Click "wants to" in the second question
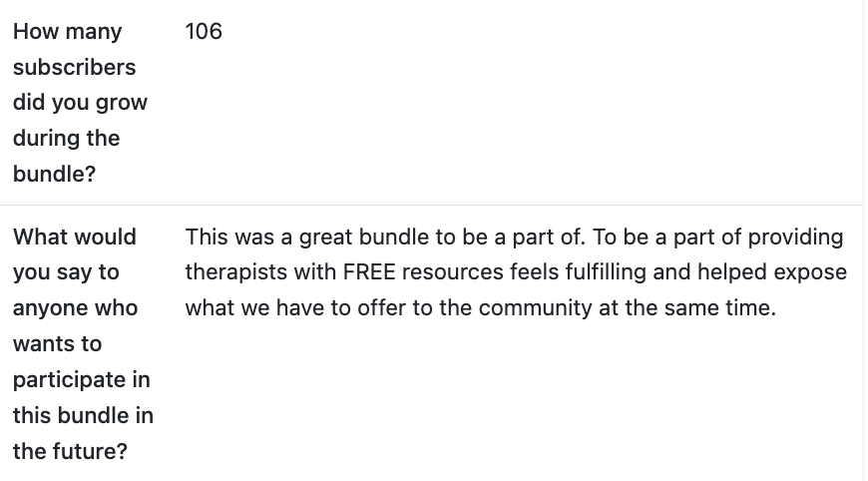Screen dimensions: 868x481 tap(57, 343)
